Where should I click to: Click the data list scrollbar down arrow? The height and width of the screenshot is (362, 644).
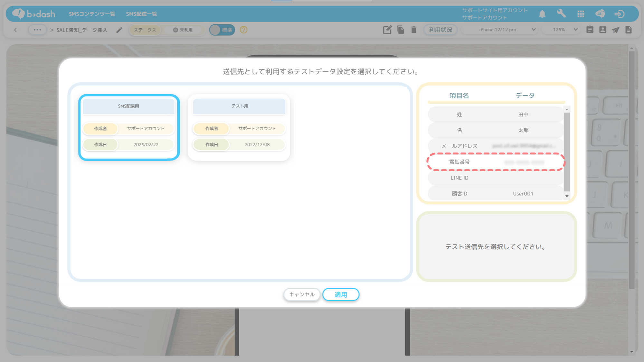(567, 196)
